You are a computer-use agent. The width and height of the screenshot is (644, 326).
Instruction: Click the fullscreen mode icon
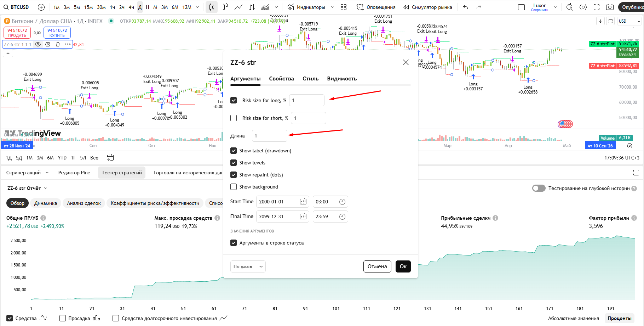coord(597,7)
